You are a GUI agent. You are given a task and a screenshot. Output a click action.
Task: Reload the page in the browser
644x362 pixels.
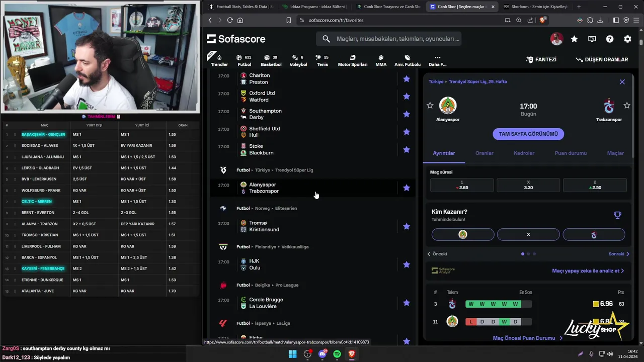[x=230, y=20]
